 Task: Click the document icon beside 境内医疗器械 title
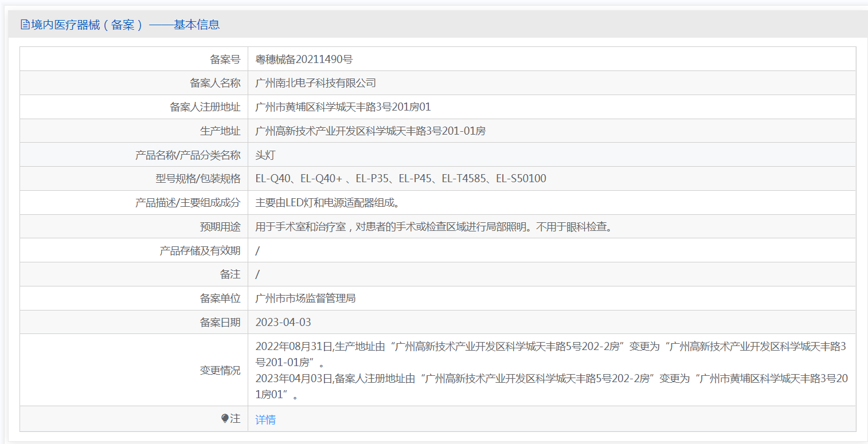(x=25, y=25)
